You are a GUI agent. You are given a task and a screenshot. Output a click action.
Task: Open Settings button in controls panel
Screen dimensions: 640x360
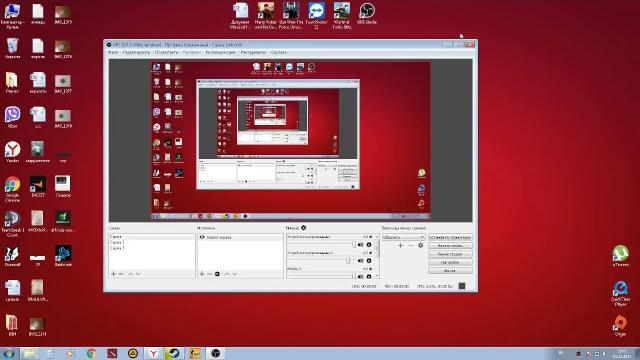point(450,262)
